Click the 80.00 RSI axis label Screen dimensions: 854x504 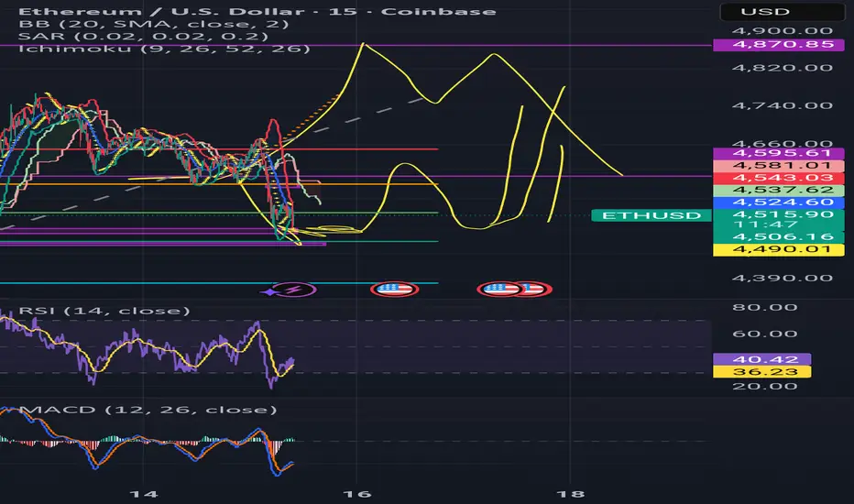point(765,307)
